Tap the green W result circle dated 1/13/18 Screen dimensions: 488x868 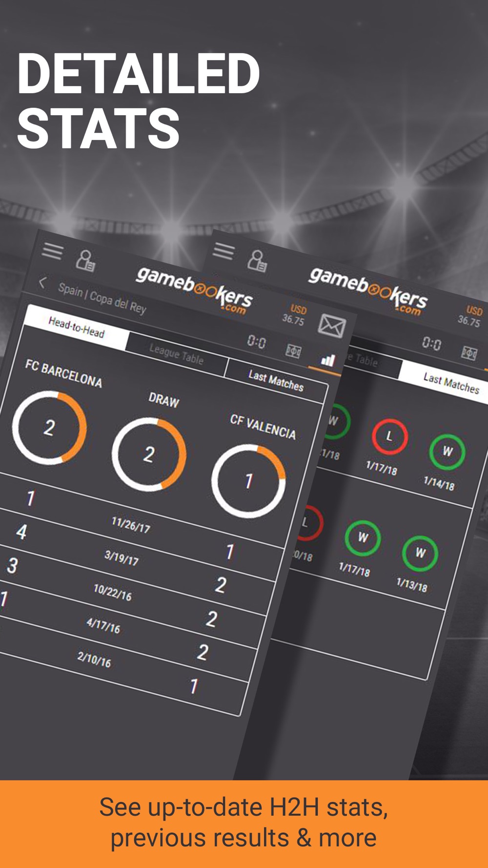pyautogui.click(x=420, y=553)
